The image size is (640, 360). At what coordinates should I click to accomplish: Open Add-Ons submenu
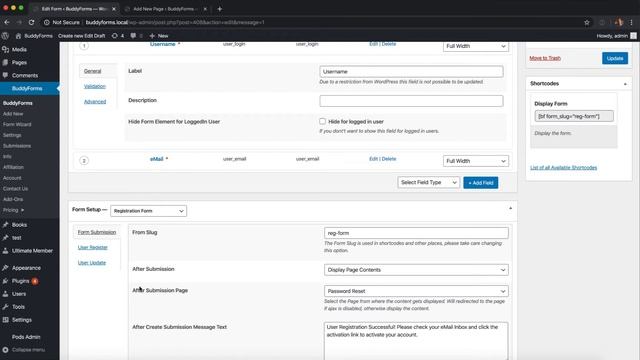pos(13,199)
